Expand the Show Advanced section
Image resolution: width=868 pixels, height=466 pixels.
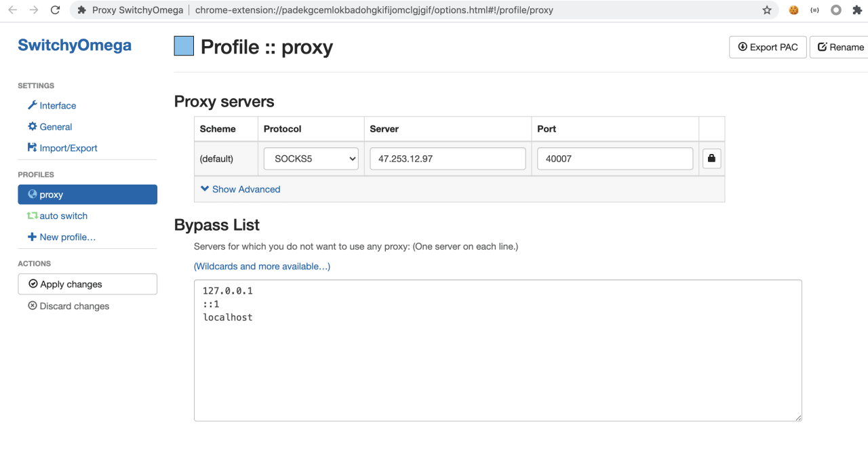click(241, 189)
